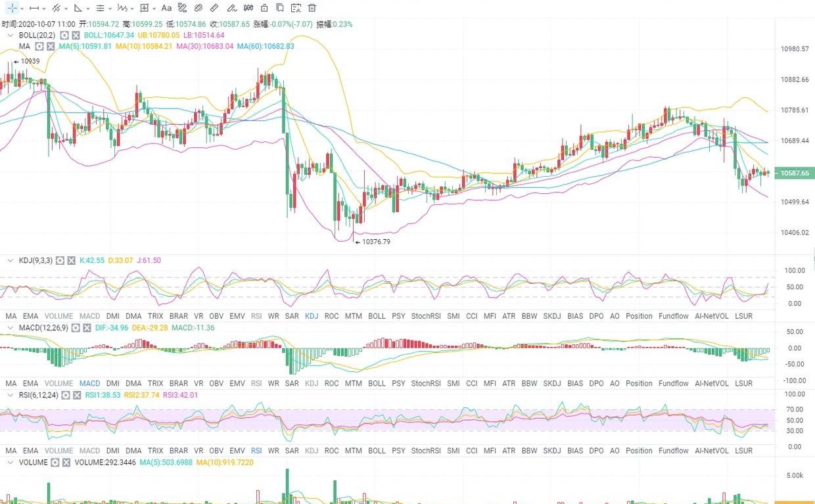Open the parallel channel tool dropdown arrow

pos(66,9)
